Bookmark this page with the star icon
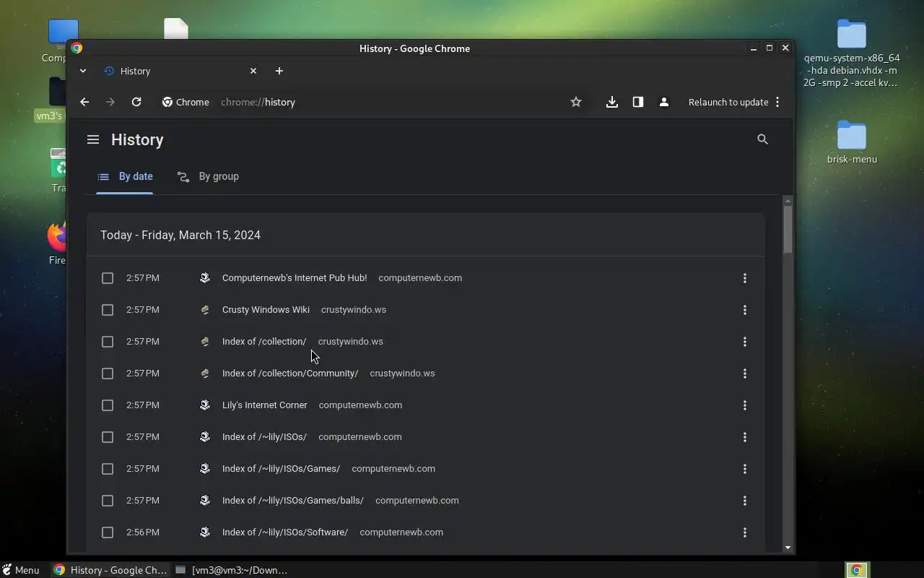Image resolution: width=924 pixels, height=578 pixels. [x=576, y=102]
